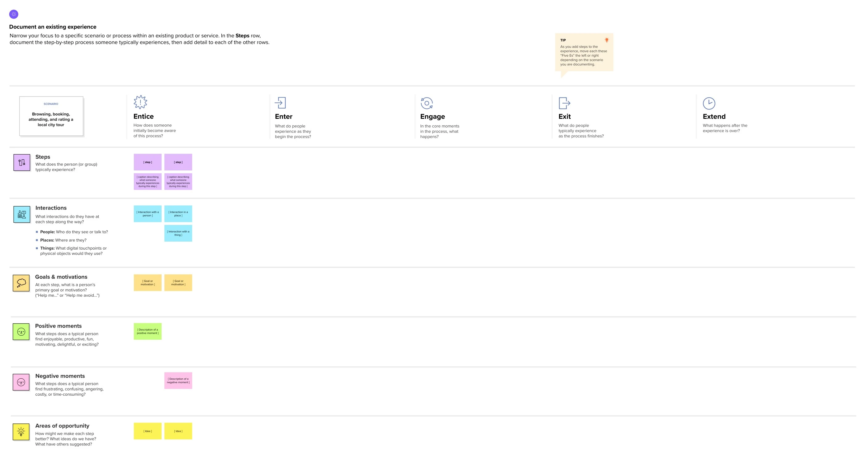Click the second yellow [Idea] sticky note
The image size is (868, 456).
(178, 431)
